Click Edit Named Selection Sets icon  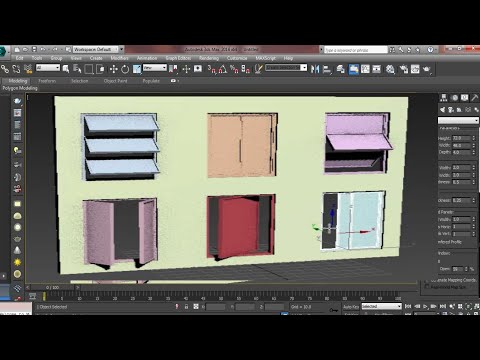pyautogui.click(x=258, y=69)
